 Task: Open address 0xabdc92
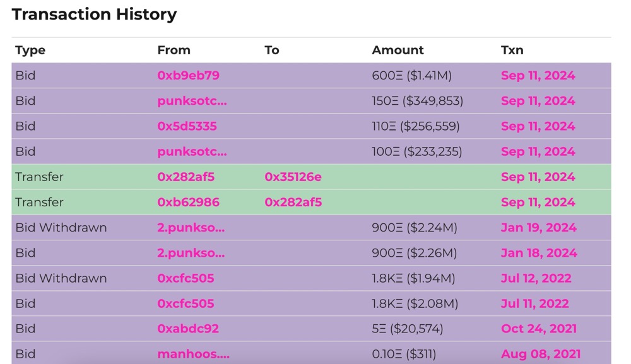click(188, 329)
